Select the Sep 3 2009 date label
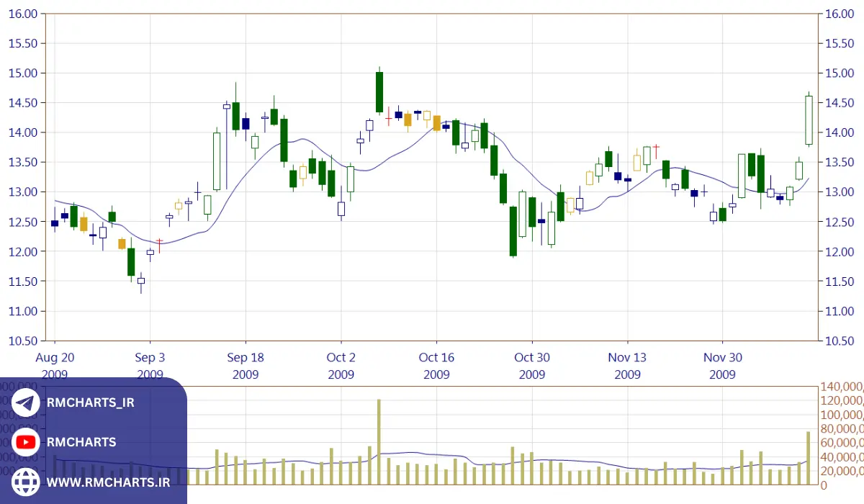The image size is (864, 504). tap(150, 366)
